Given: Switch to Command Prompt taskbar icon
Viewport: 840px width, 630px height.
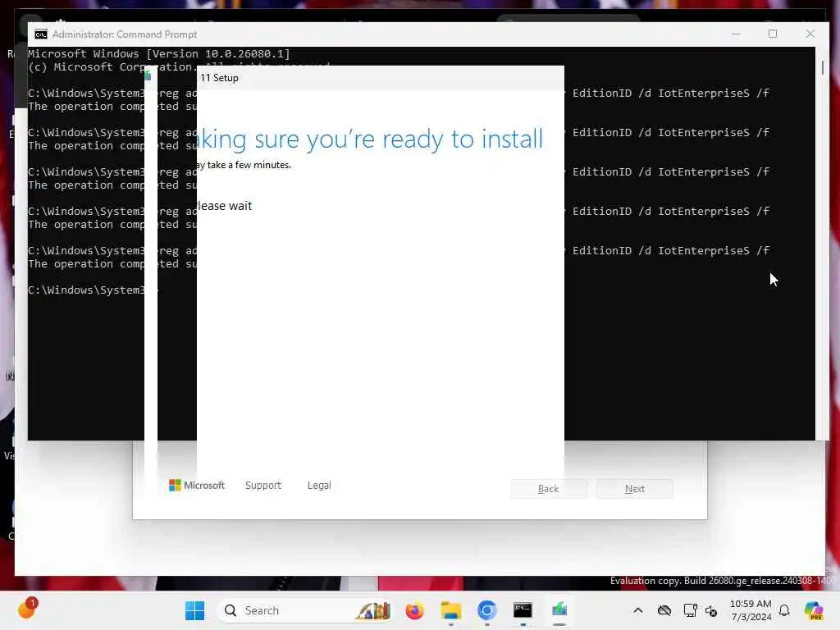Looking at the screenshot, I should [x=523, y=610].
